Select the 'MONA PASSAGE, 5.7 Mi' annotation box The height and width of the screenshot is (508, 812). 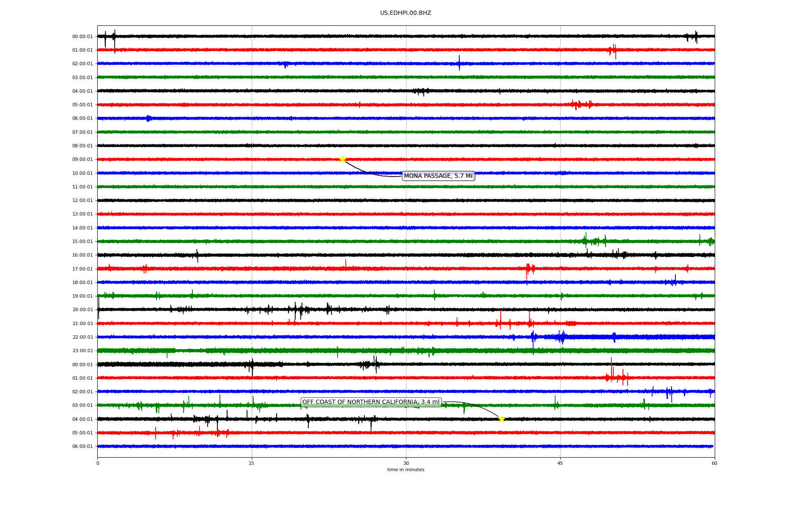[x=439, y=176]
